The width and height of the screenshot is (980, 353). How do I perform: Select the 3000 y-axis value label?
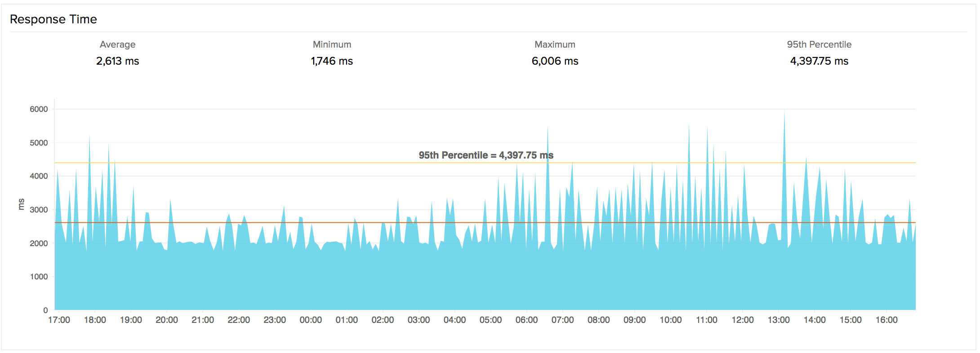coord(39,210)
